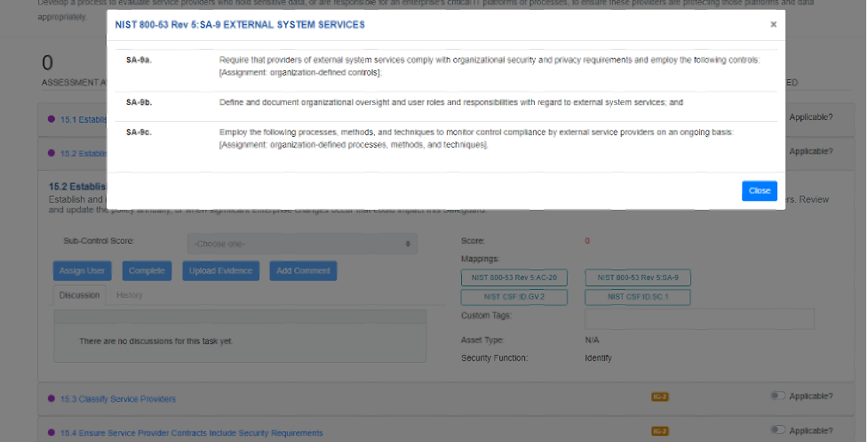Open the Sub-Control Score dropdown
This screenshot has width=868, height=442.
(x=302, y=244)
